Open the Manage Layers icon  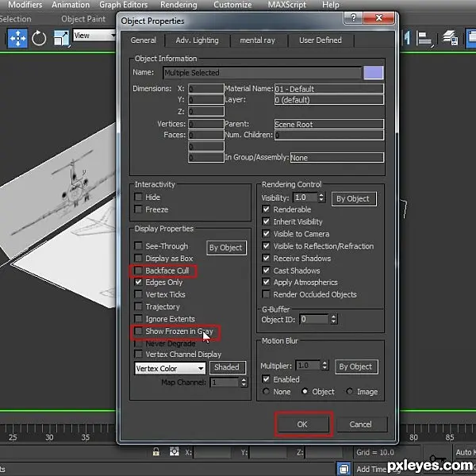click(450, 38)
